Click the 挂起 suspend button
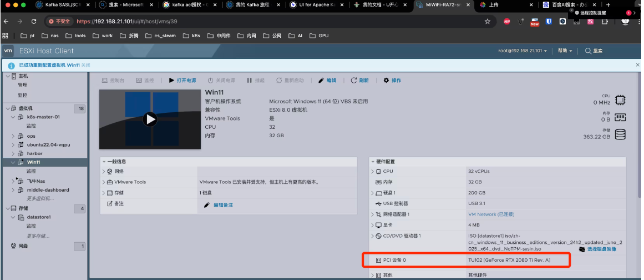Image resolution: width=644 pixels, height=280 pixels. coord(256,80)
